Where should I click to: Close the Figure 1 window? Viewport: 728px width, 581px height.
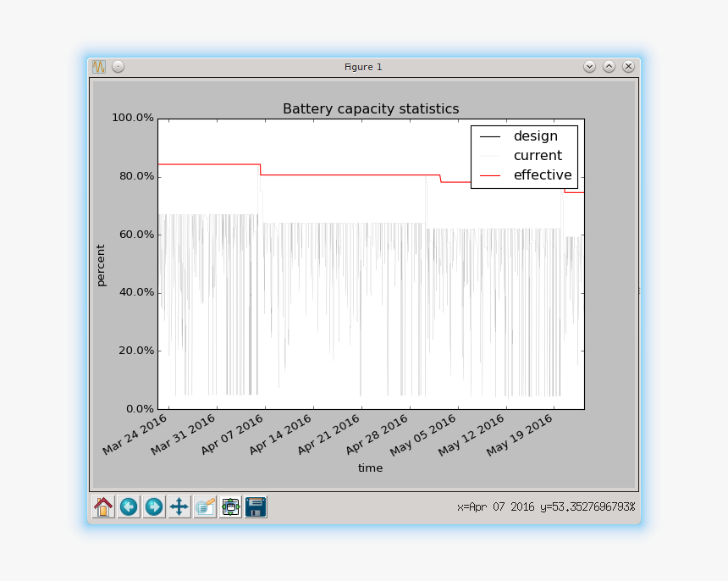628,66
